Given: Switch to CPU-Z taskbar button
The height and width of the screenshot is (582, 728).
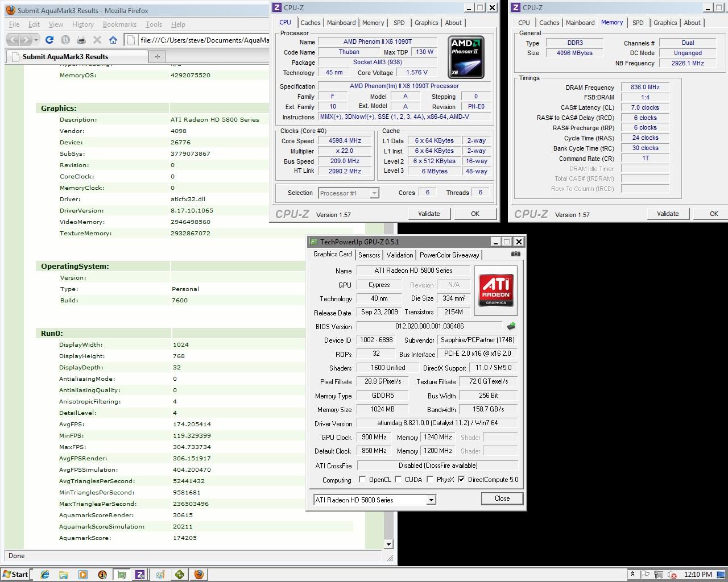Looking at the screenshot, I should coord(140,575).
